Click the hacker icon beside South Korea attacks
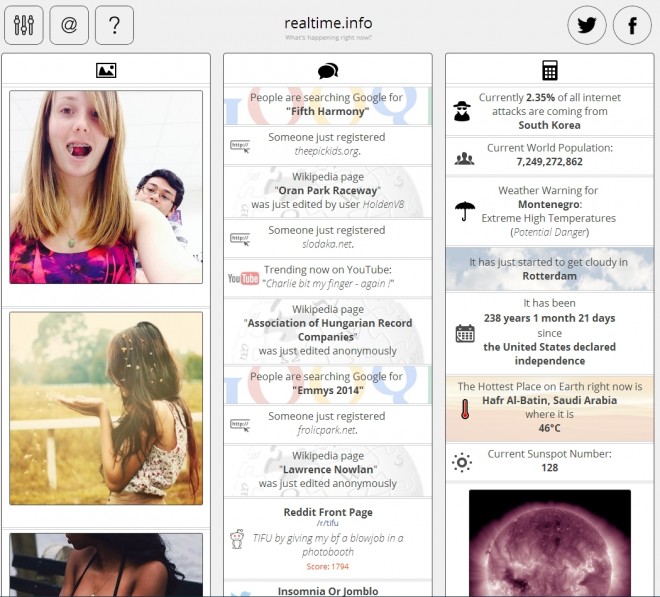This screenshot has height=597, width=660. point(462,111)
